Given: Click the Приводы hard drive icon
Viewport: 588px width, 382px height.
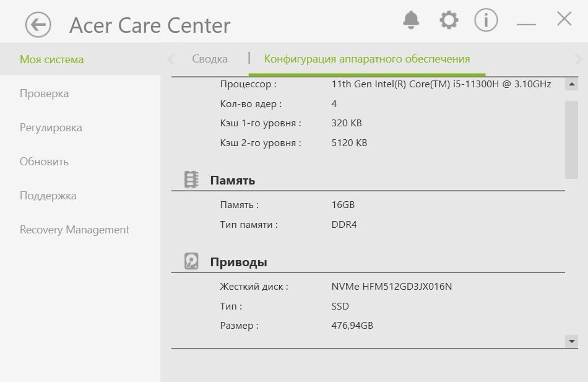Looking at the screenshot, I should click(191, 261).
